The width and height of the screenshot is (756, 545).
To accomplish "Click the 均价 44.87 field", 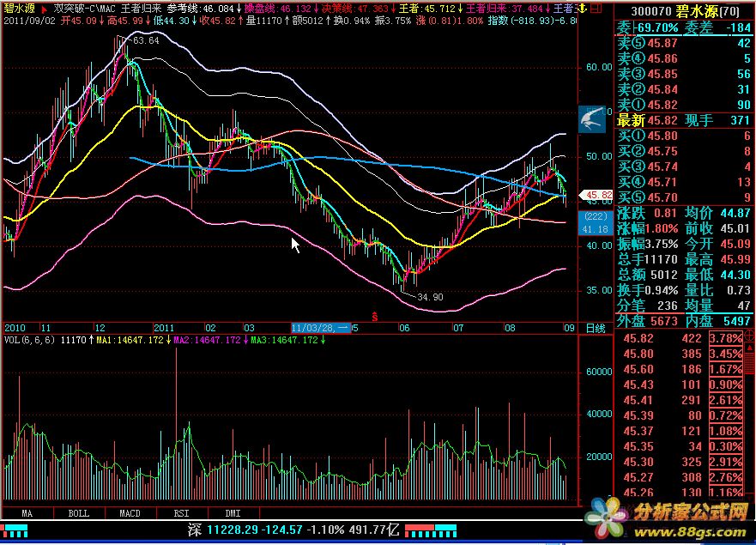I will (x=717, y=213).
